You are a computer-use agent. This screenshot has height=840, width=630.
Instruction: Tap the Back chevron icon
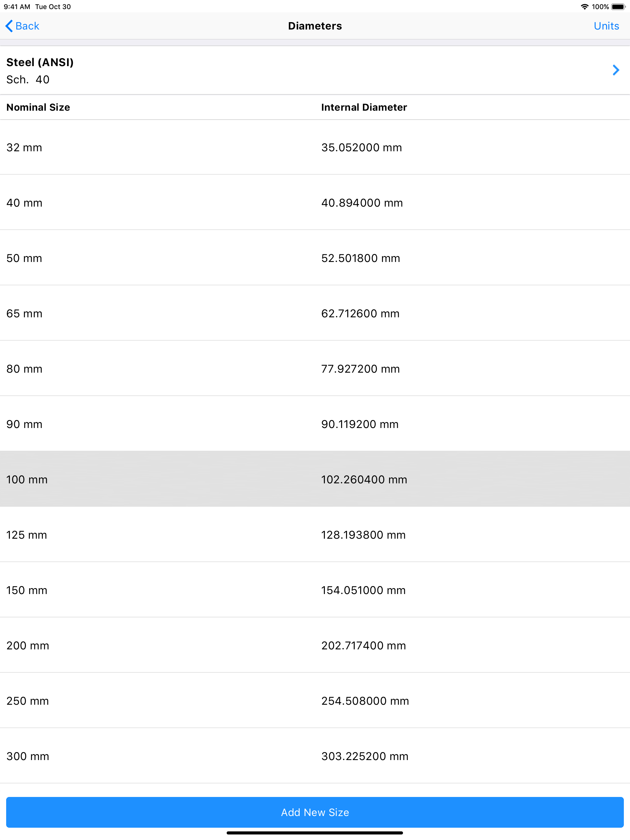9,26
